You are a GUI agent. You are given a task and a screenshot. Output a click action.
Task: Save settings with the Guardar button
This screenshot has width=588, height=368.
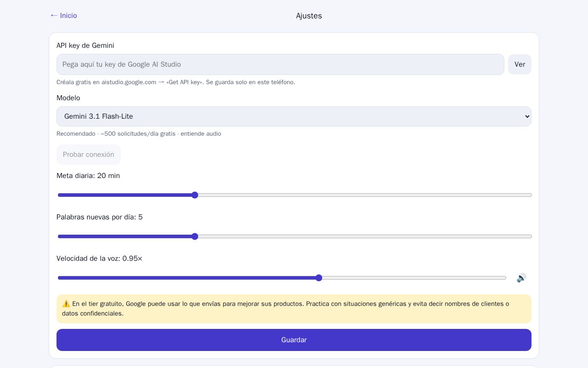294,340
